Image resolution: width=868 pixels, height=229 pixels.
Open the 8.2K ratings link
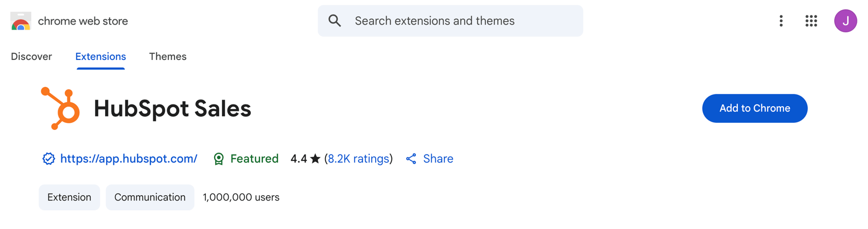coord(358,159)
